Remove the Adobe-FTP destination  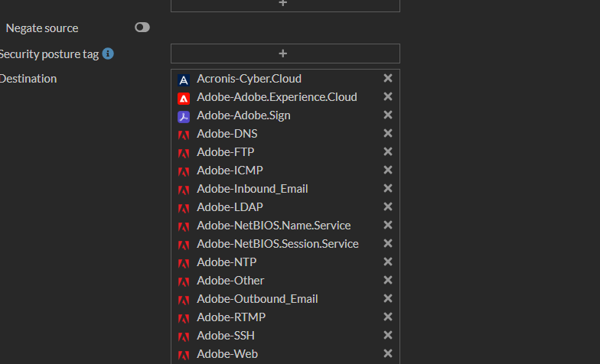[388, 151]
